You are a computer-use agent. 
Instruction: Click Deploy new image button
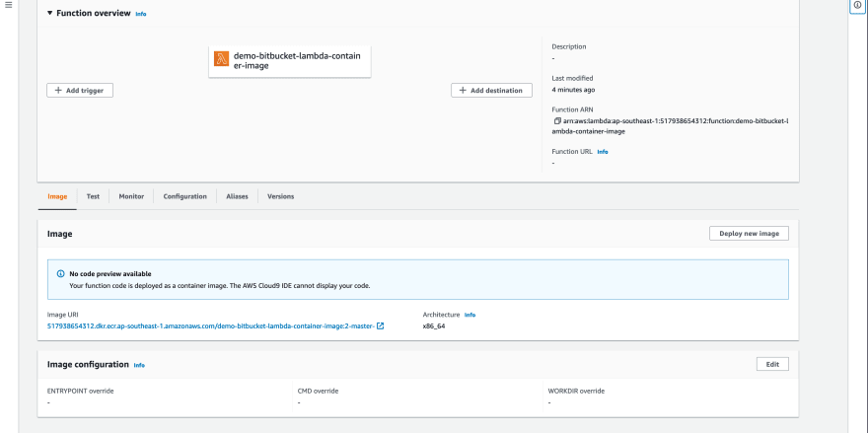point(749,234)
